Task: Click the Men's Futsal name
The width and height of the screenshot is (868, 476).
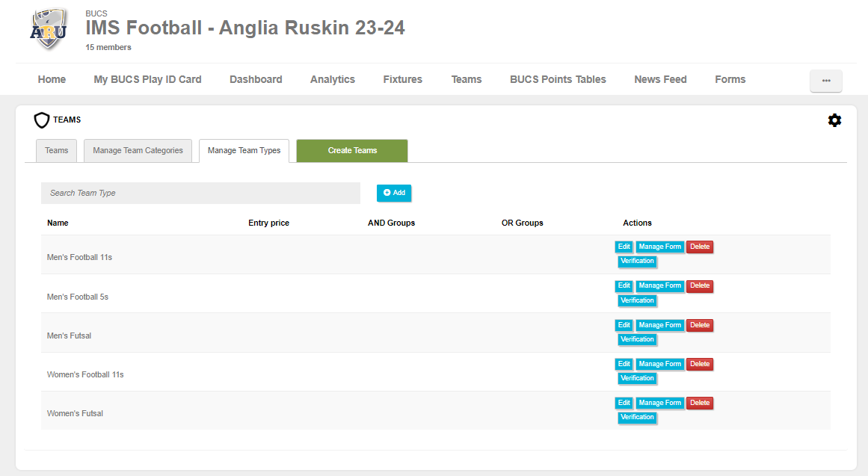Action: pos(70,336)
